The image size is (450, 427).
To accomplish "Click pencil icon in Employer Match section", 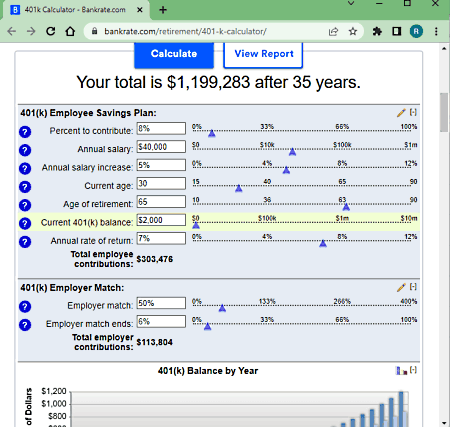I will pos(401,287).
